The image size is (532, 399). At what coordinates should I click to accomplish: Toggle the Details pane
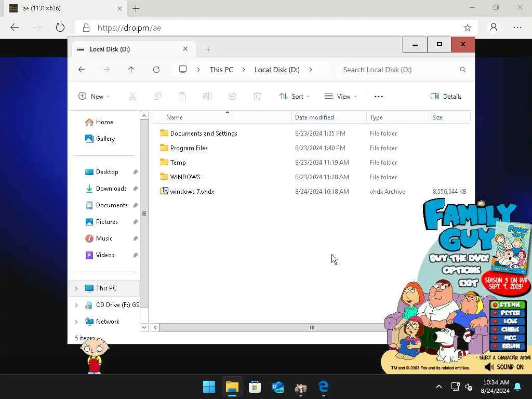pyautogui.click(x=446, y=96)
